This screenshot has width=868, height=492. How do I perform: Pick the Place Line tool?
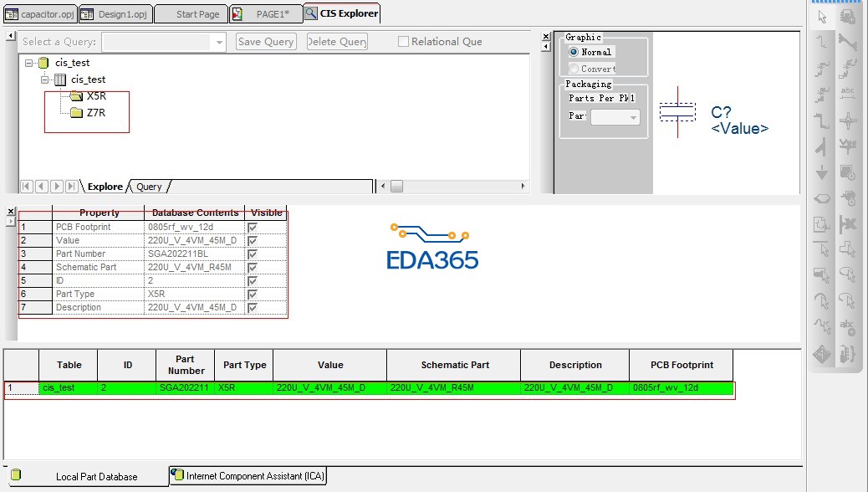point(822,249)
